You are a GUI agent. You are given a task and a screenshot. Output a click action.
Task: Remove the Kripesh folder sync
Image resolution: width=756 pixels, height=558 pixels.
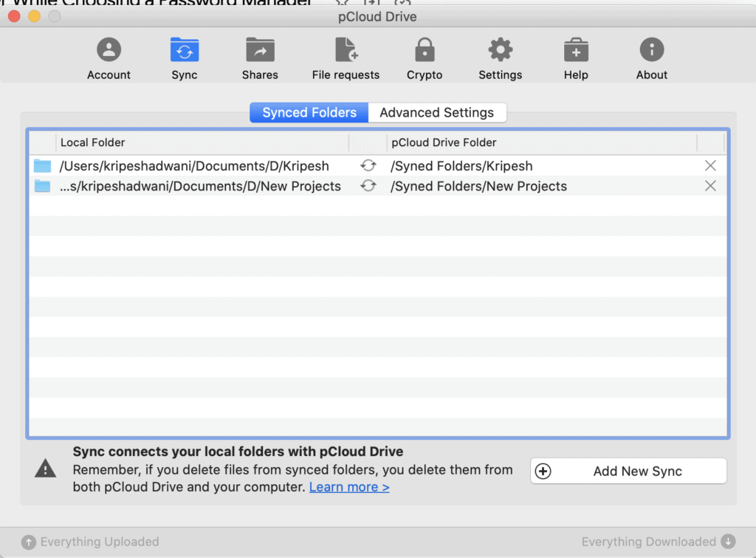coord(710,166)
